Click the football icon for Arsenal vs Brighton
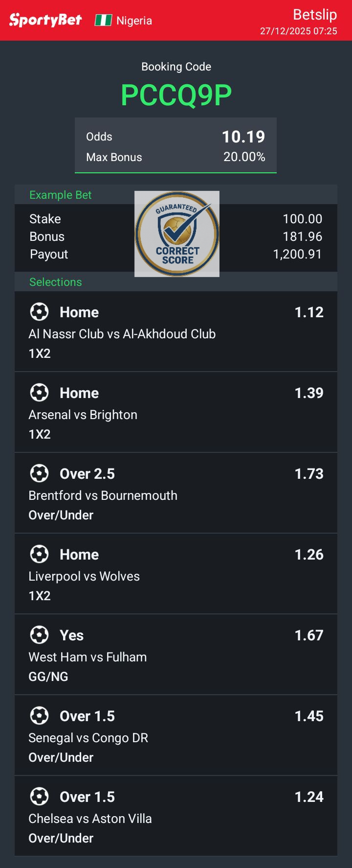The width and height of the screenshot is (352, 868). [x=39, y=393]
